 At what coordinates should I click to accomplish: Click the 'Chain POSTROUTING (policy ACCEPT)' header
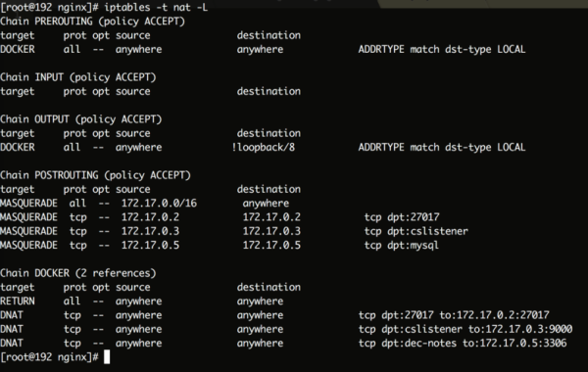point(96,175)
